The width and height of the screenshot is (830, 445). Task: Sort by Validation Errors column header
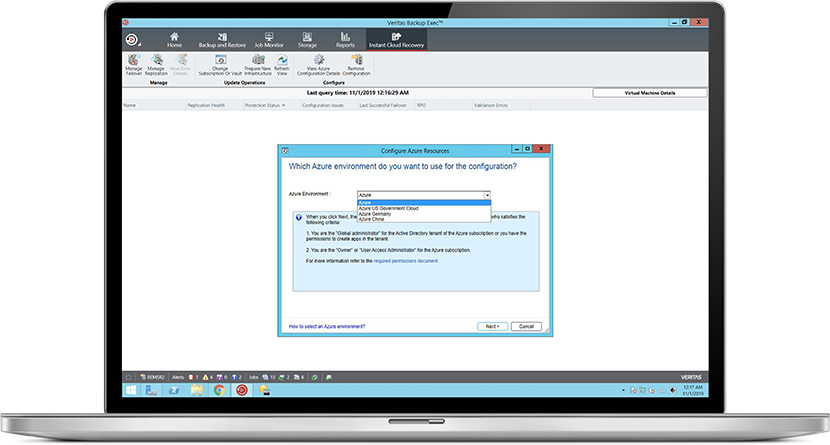click(x=500, y=105)
